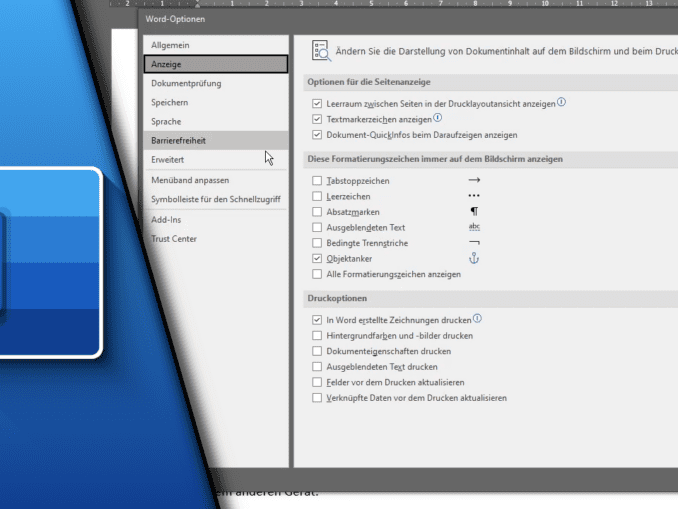Click info icon beside Textmarkerzeichen anzeigen

tap(438, 118)
